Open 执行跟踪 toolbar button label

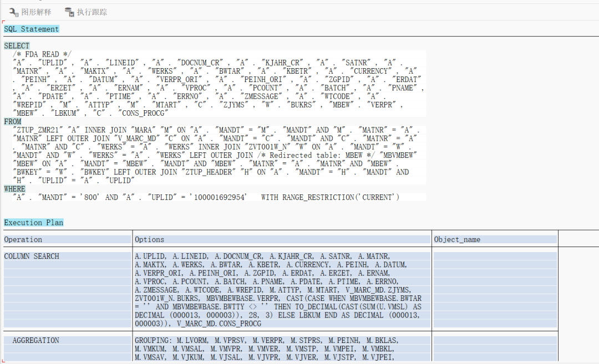[x=92, y=12]
